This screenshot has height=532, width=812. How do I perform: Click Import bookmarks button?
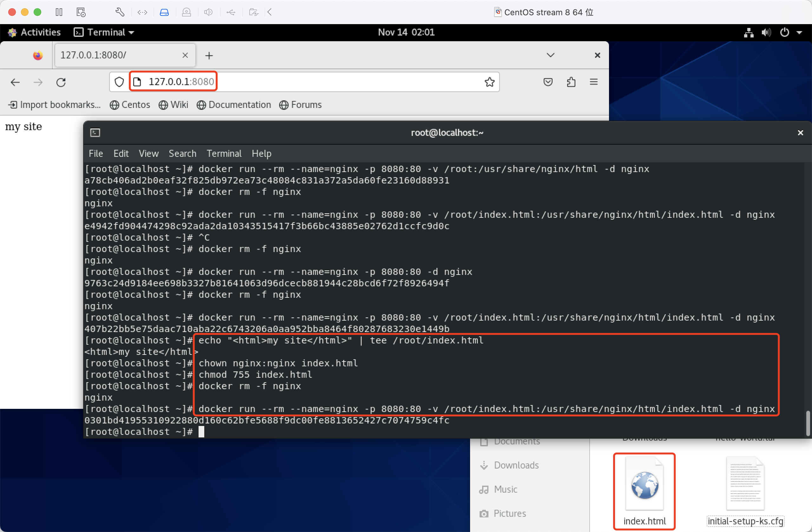click(55, 105)
